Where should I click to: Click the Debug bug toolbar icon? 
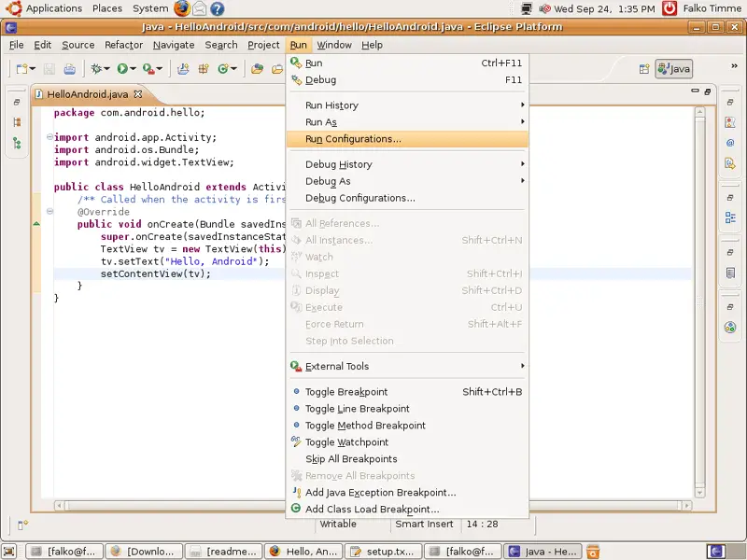coord(96,69)
